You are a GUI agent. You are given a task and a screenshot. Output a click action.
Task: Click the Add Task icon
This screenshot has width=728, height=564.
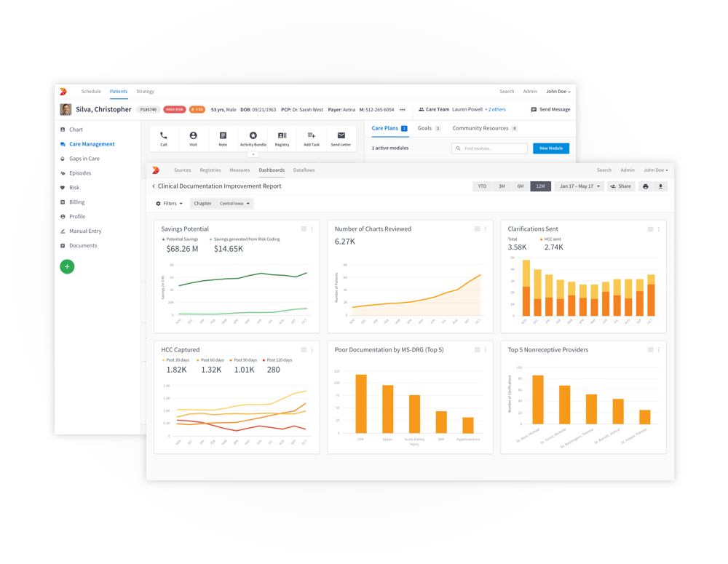pos(312,136)
